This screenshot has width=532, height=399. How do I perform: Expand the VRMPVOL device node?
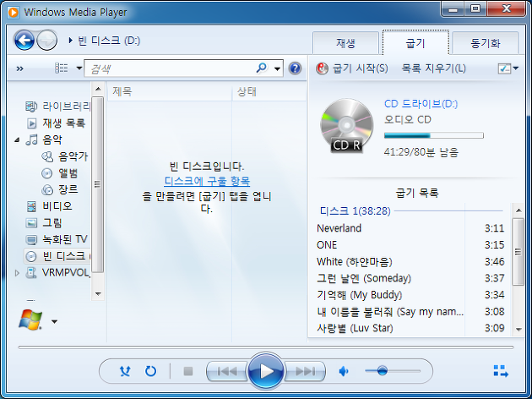click(17, 273)
